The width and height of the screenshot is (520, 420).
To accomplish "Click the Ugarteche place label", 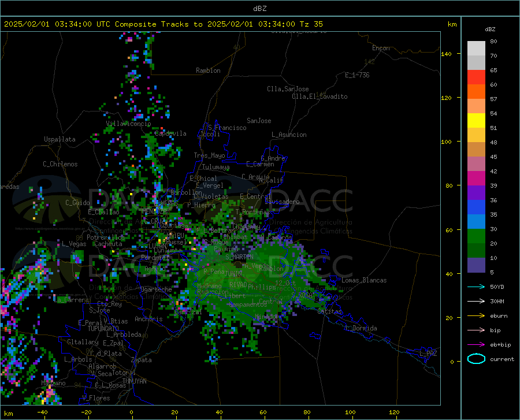I will (156, 289).
